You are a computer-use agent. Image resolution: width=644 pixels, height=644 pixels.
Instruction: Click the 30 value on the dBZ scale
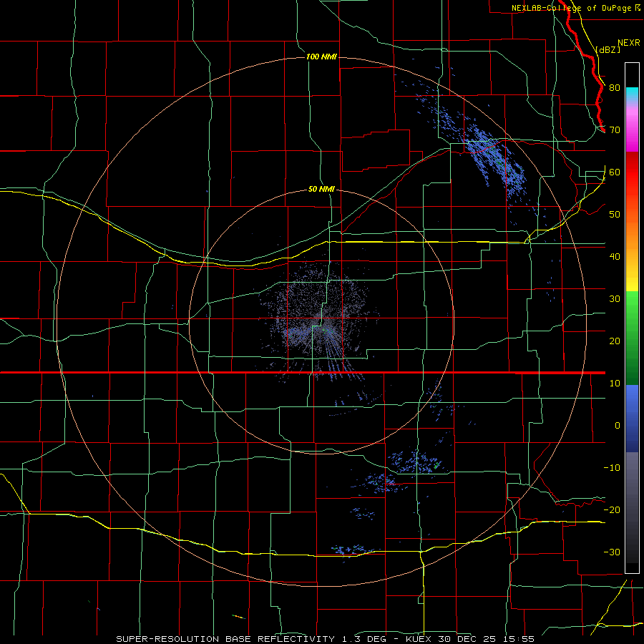click(615, 298)
